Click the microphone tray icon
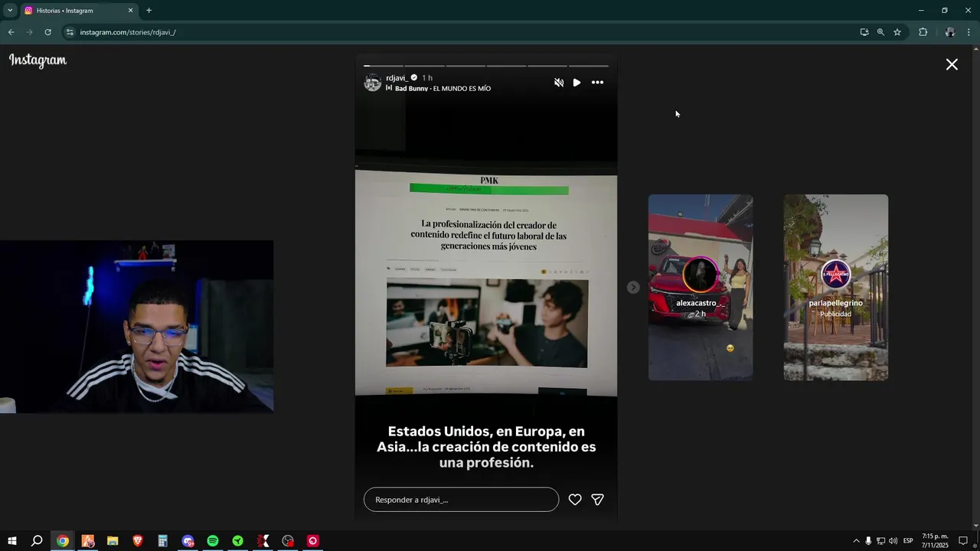 [868, 541]
